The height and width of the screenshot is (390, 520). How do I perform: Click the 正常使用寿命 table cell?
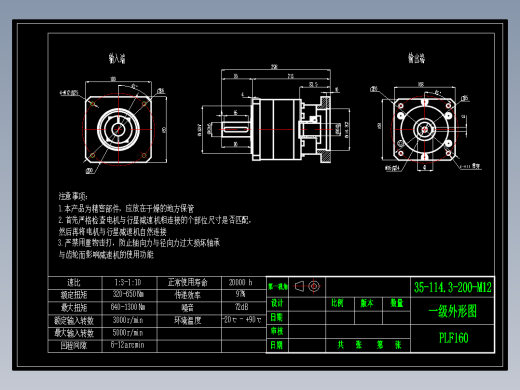point(188,283)
